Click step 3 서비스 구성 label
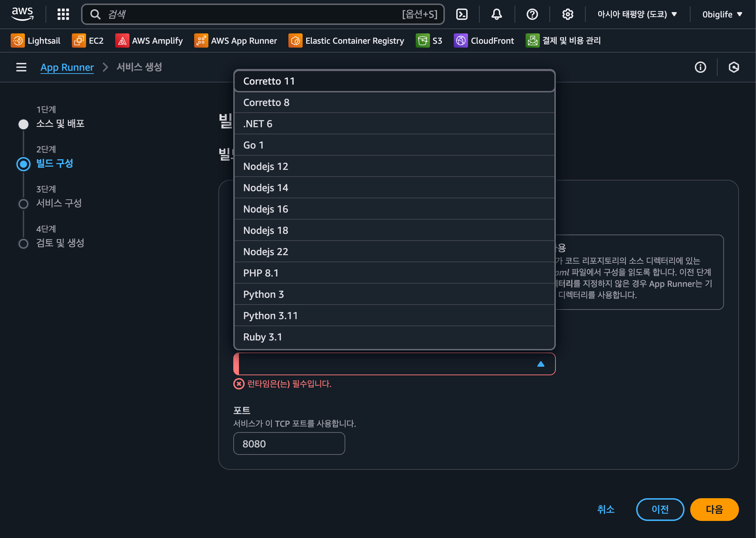Image resolution: width=756 pixels, height=538 pixels. coord(59,203)
